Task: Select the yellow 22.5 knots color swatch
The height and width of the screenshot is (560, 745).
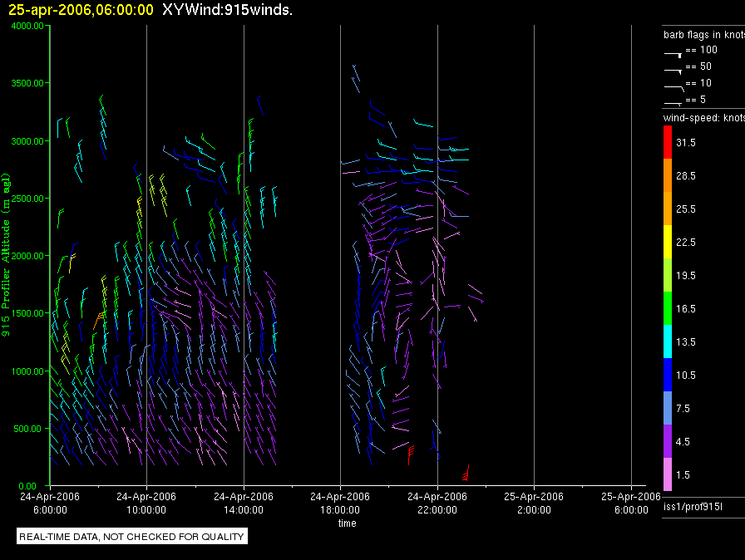Action: [x=668, y=242]
